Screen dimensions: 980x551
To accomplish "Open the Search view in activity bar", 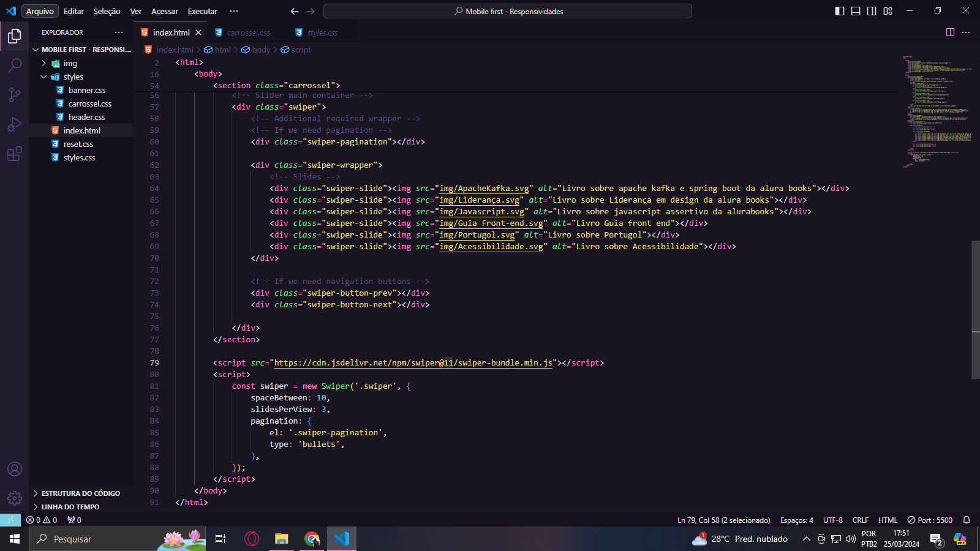I will [x=15, y=65].
